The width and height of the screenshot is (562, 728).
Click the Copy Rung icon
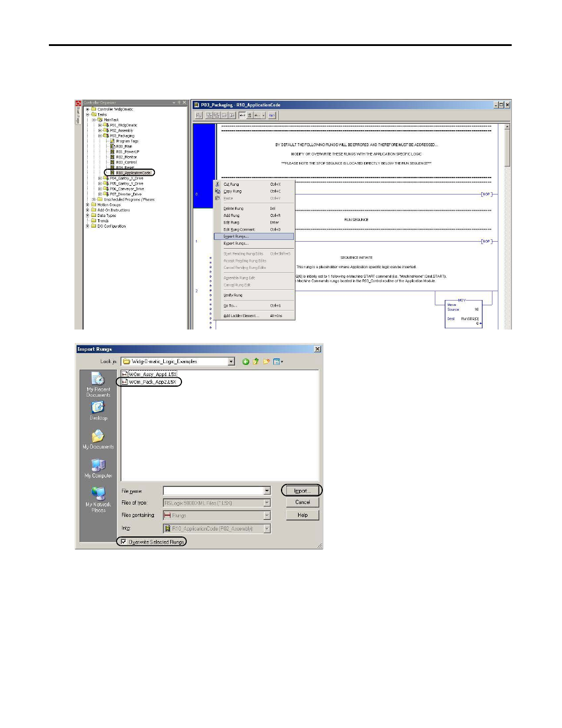coord(217,191)
